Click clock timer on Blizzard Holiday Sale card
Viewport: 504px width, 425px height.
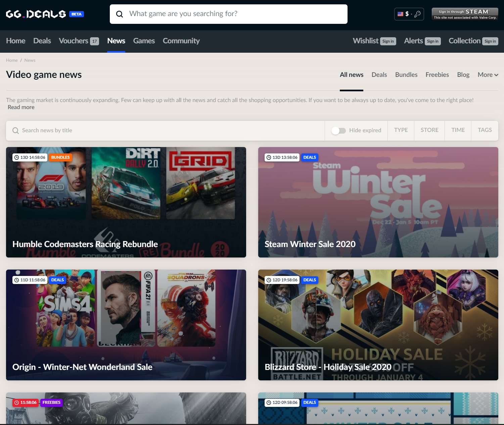coord(282,280)
